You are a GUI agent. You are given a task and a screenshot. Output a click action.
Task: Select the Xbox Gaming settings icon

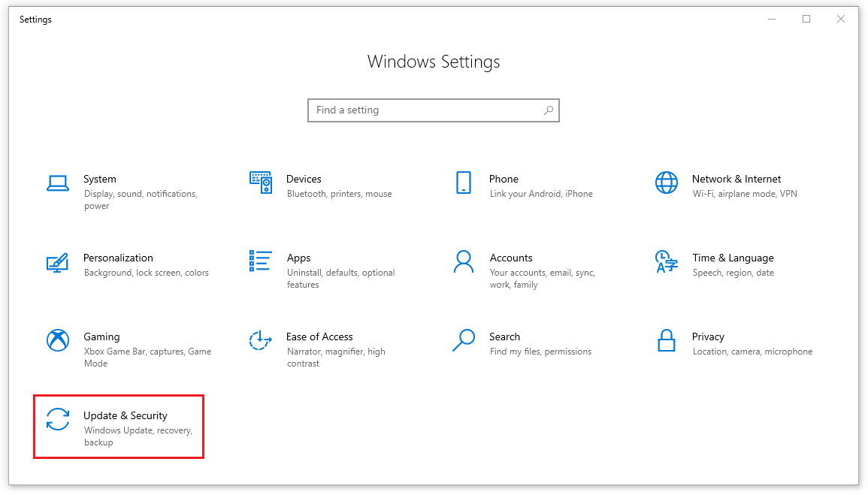(57, 340)
